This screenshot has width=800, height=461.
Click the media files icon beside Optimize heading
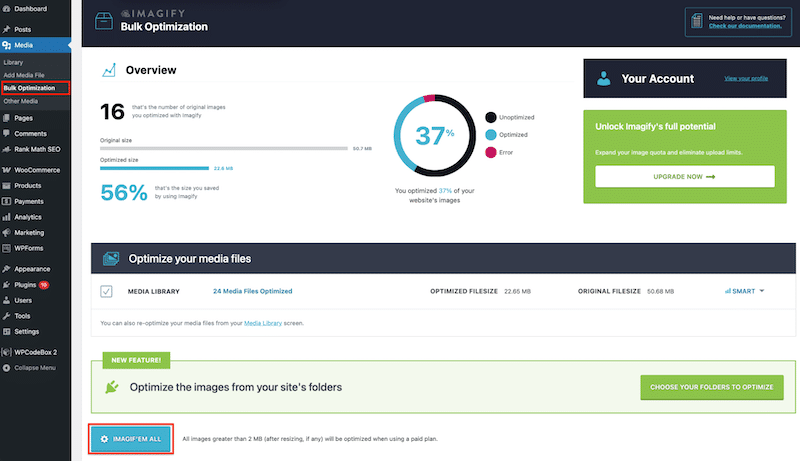point(111,259)
